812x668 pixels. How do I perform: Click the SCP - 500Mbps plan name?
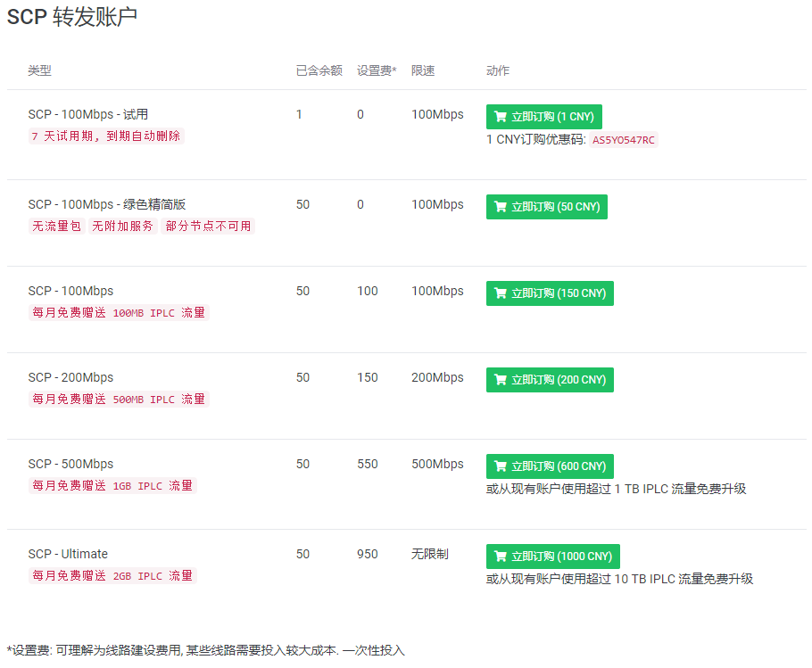point(70,464)
